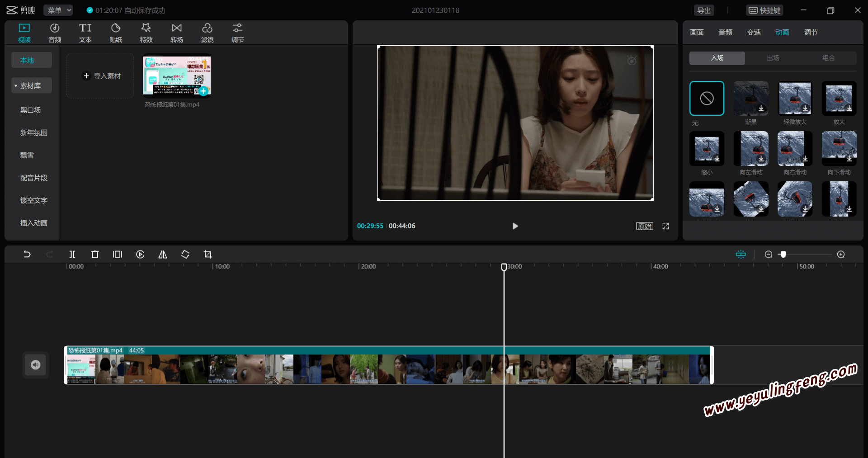Zoom out the timeline with minus icon

769,255
